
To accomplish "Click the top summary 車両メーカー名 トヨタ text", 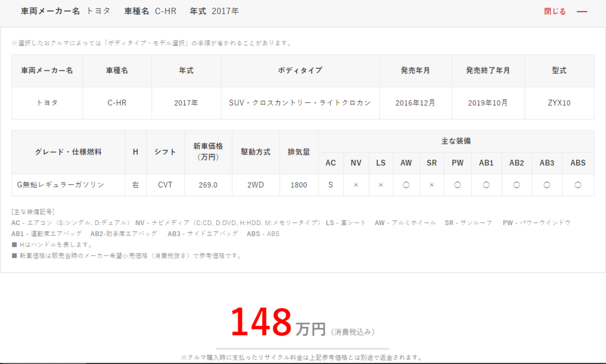I will (x=66, y=11).
